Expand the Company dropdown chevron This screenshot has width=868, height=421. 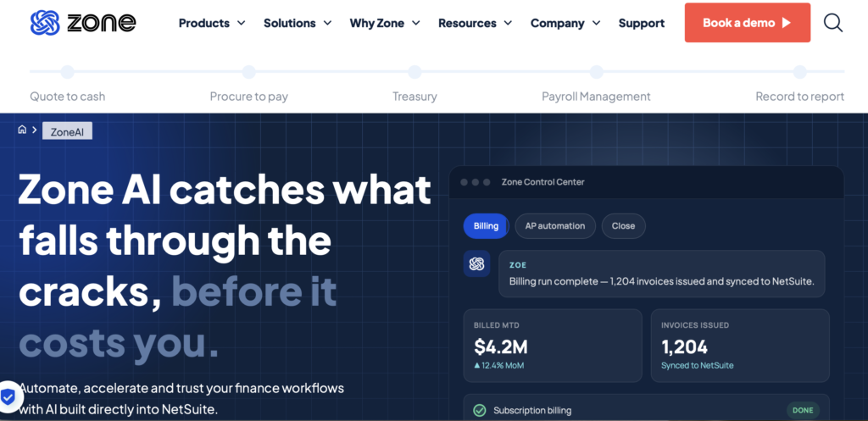[596, 23]
